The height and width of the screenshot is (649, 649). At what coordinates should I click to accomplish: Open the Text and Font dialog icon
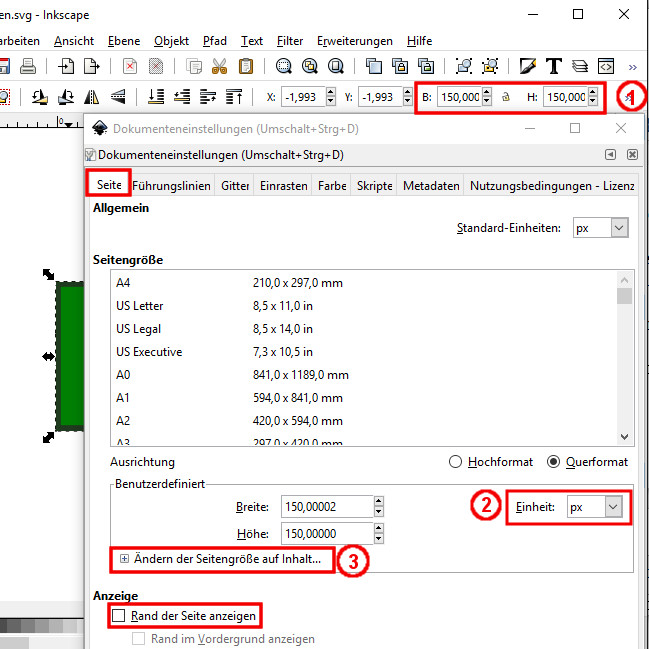[553, 67]
